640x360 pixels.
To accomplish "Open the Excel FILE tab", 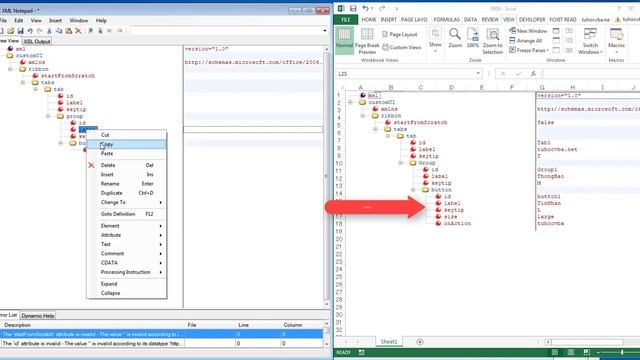I will 346,20.
